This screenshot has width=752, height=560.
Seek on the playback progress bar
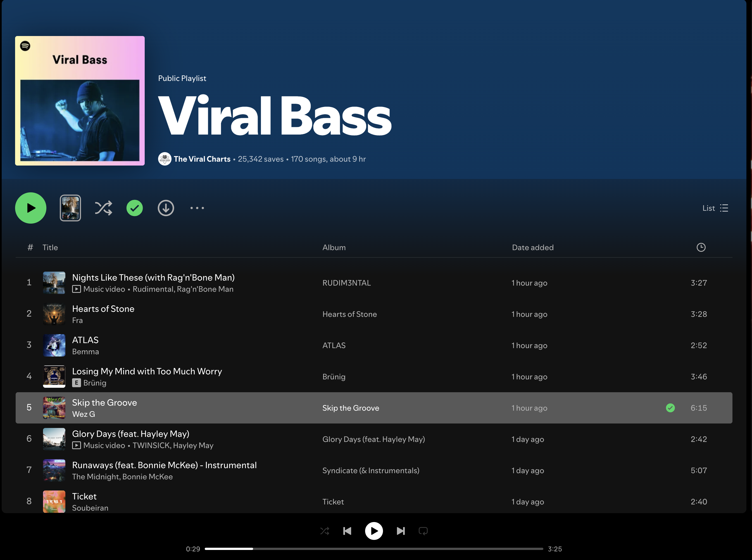[x=373, y=549]
